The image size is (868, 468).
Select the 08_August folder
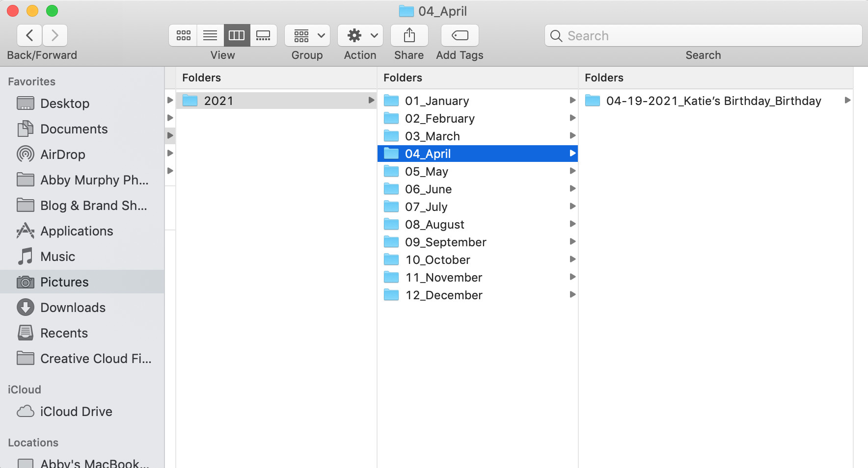478,224
